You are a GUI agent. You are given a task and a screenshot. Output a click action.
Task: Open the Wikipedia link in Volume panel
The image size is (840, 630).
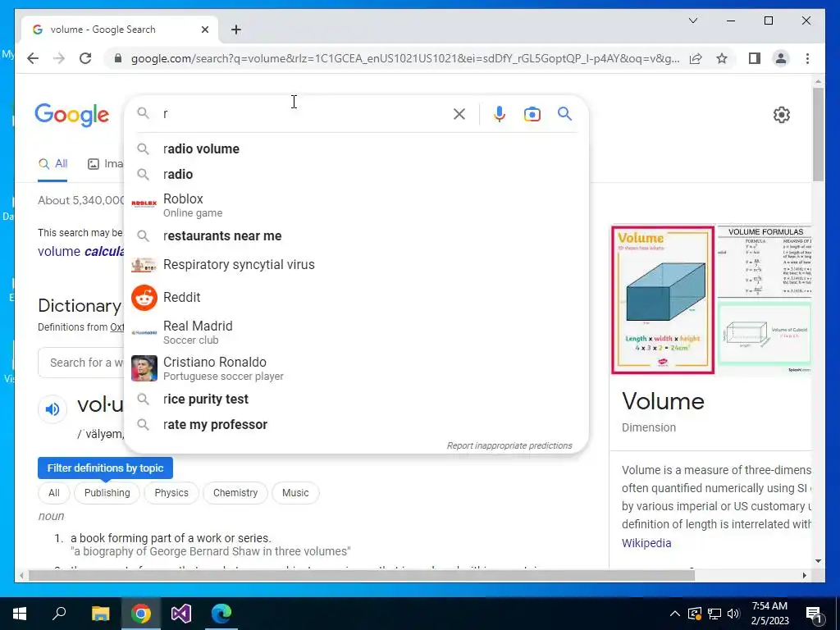coord(646,543)
